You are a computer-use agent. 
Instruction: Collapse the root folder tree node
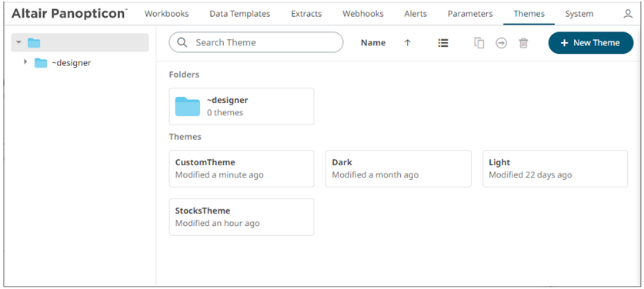coord(18,42)
